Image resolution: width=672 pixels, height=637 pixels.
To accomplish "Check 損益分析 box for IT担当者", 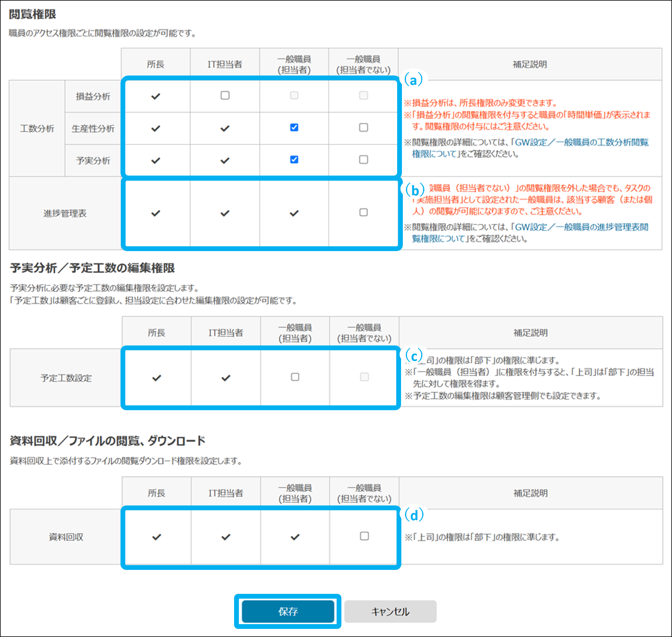I will [225, 95].
